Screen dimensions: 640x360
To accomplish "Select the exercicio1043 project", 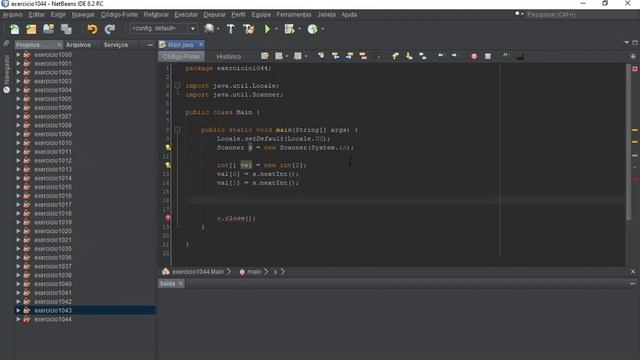I will pyautogui.click(x=53, y=311).
